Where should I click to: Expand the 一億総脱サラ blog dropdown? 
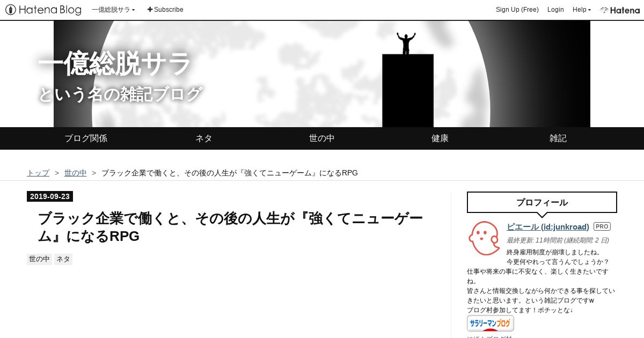[x=113, y=10]
